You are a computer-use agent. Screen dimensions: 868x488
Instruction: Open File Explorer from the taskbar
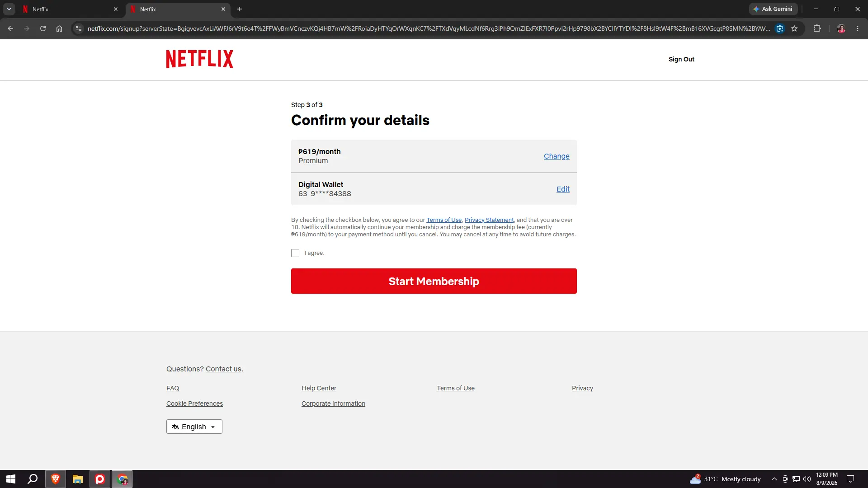click(78, 479)
